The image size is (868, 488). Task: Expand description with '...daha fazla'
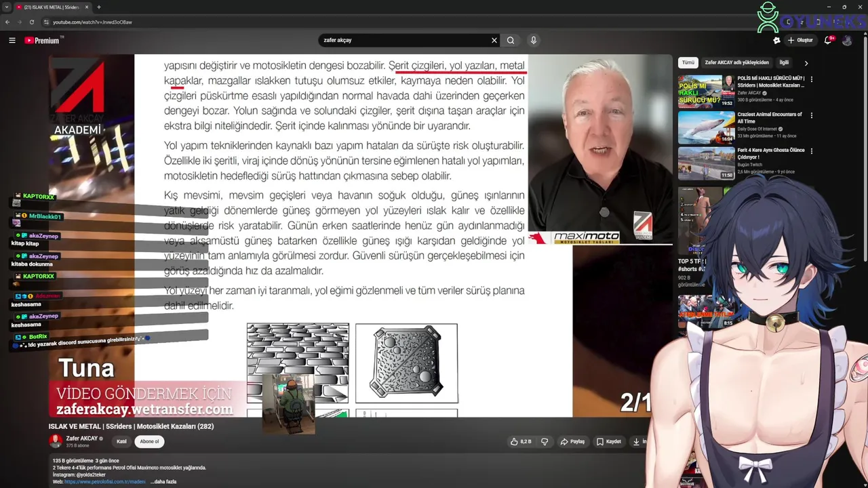point(163,481)
